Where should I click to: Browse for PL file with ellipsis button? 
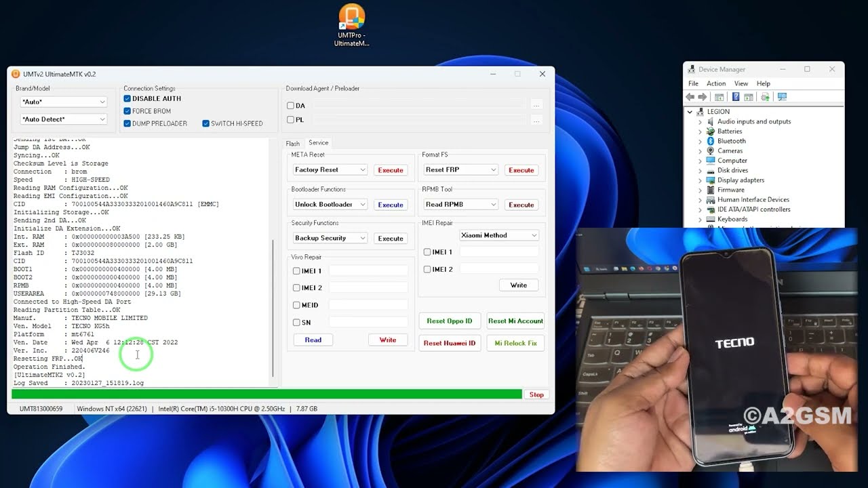(x=536, y=120)
